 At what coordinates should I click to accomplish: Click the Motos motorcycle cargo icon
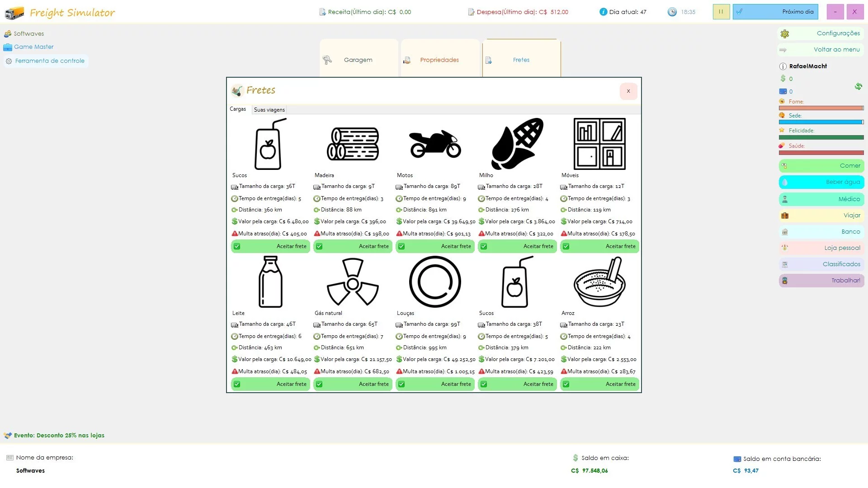(435, 144)
